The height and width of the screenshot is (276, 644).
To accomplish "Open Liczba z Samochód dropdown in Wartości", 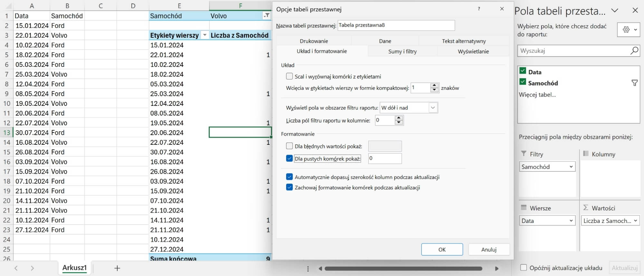I will pos(635,221).
